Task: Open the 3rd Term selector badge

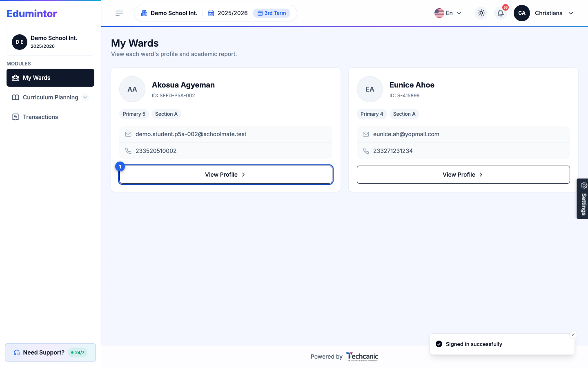Action: pyautogui.click(x=272, y=13)
